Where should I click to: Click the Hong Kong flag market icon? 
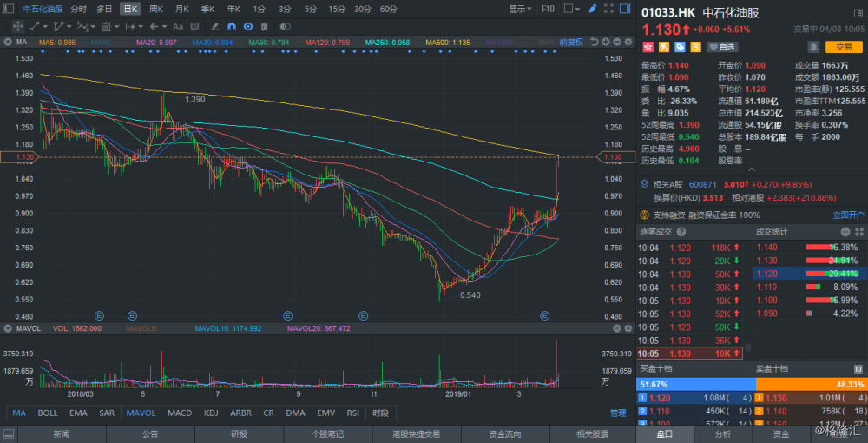[648, 47]
